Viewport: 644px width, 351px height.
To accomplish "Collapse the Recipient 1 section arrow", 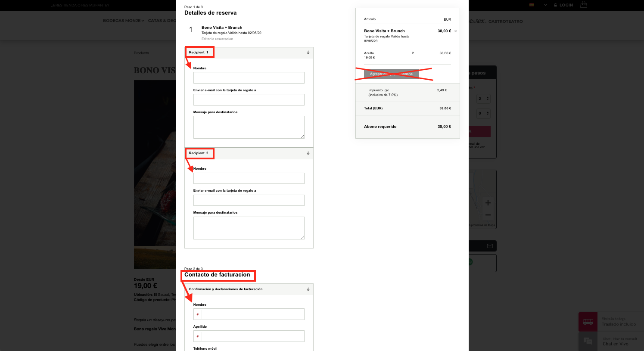I will 308,53.
